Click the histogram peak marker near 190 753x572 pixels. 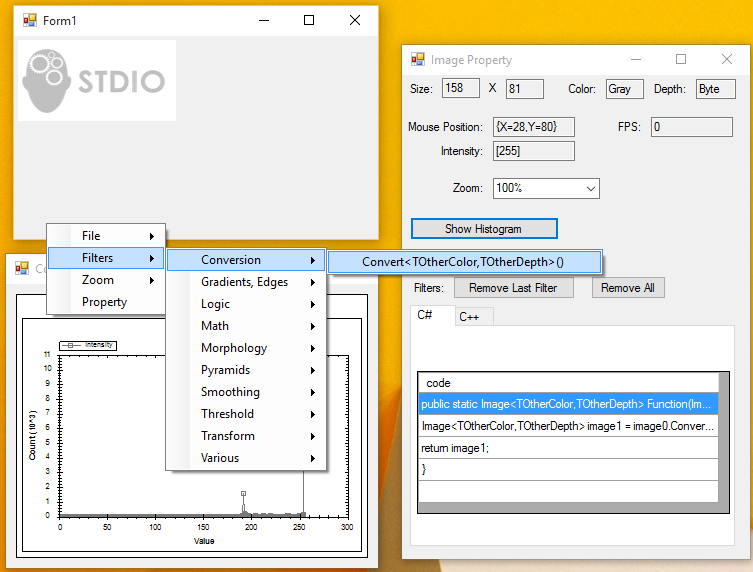[243, 494]
